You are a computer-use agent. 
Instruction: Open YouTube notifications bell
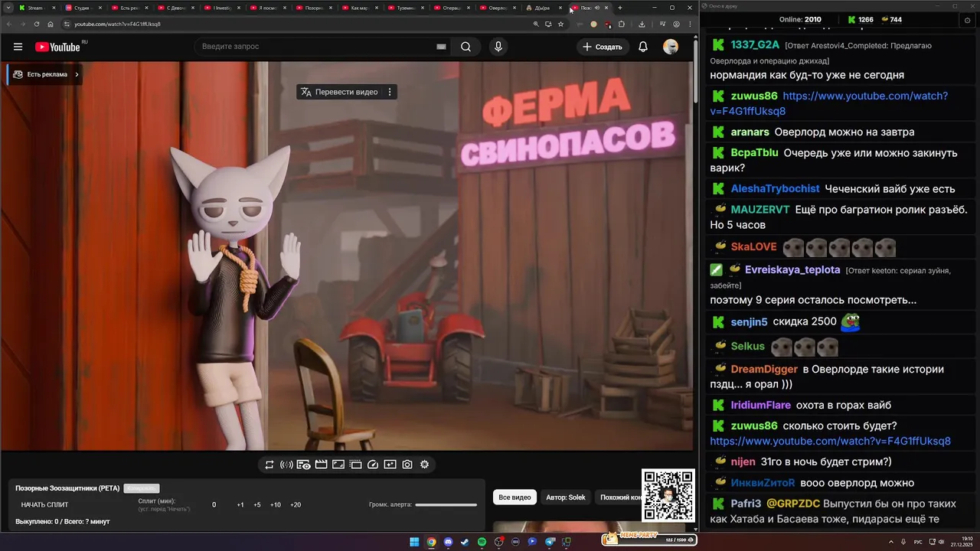(x=643, y=47)
